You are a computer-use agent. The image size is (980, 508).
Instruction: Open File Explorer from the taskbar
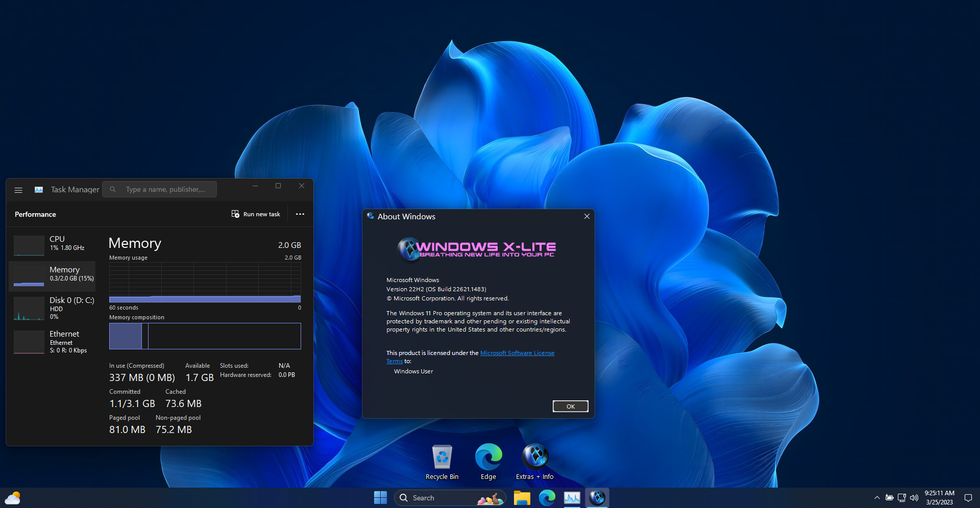tap(522, 498)
